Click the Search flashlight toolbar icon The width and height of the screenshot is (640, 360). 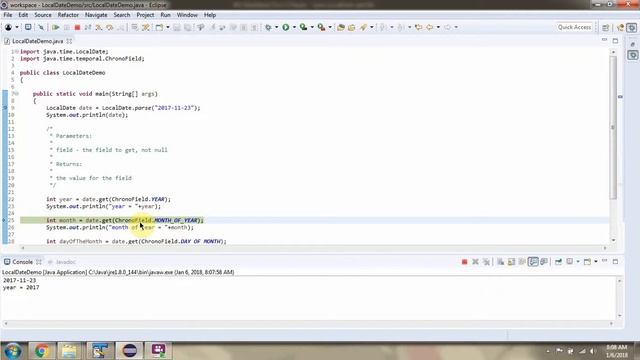[x=363, y=27]
